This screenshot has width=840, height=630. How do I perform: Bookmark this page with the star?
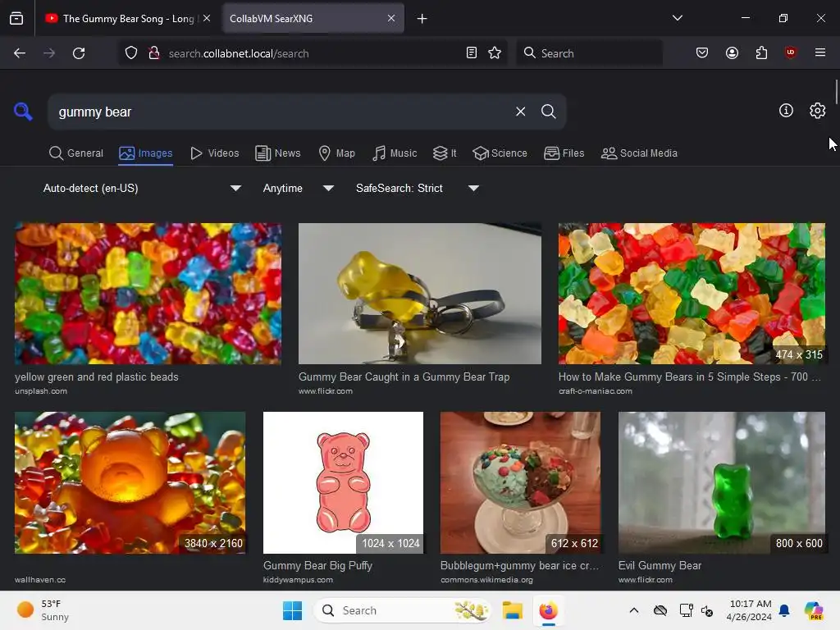coord(495,52)
